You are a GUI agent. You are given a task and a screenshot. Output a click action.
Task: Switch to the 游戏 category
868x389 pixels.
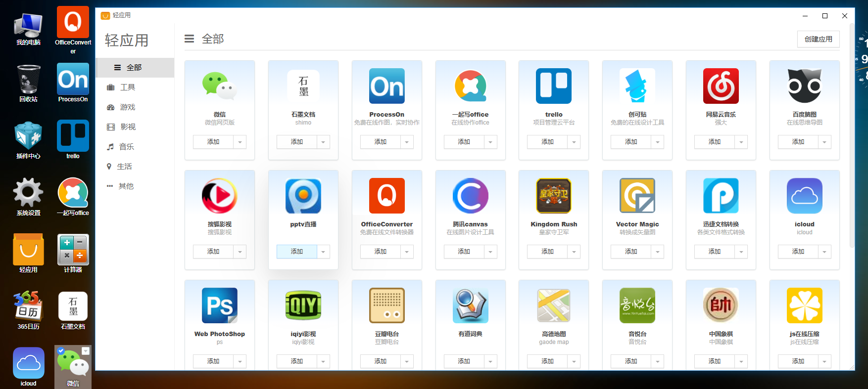click(135, 107)
